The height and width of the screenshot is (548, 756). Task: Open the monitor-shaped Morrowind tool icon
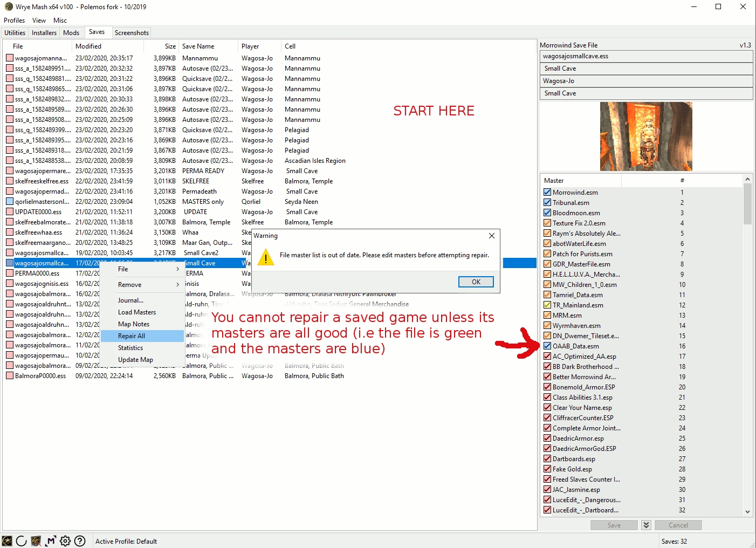(x=36, y=541)
